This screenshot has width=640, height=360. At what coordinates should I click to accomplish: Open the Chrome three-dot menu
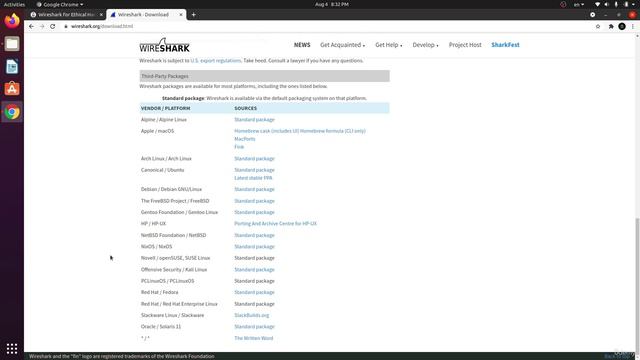pyautogui.click(x=633, y=26)
